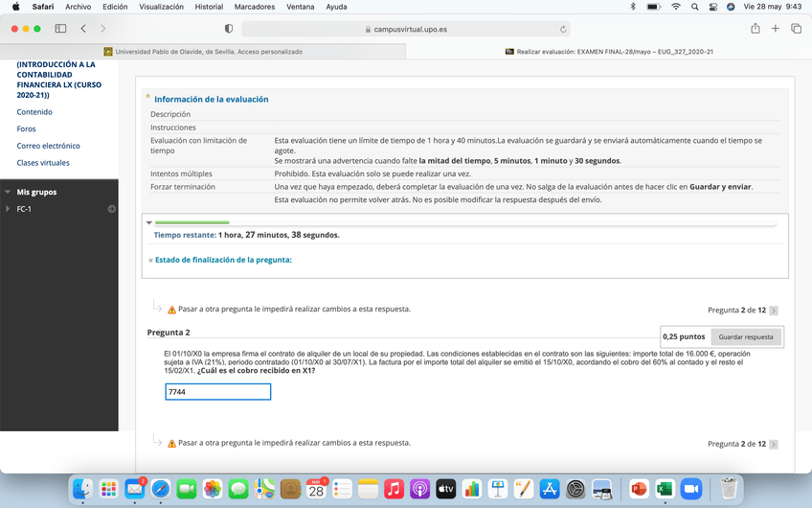Open the course title link in sidebar

point(58,80)
